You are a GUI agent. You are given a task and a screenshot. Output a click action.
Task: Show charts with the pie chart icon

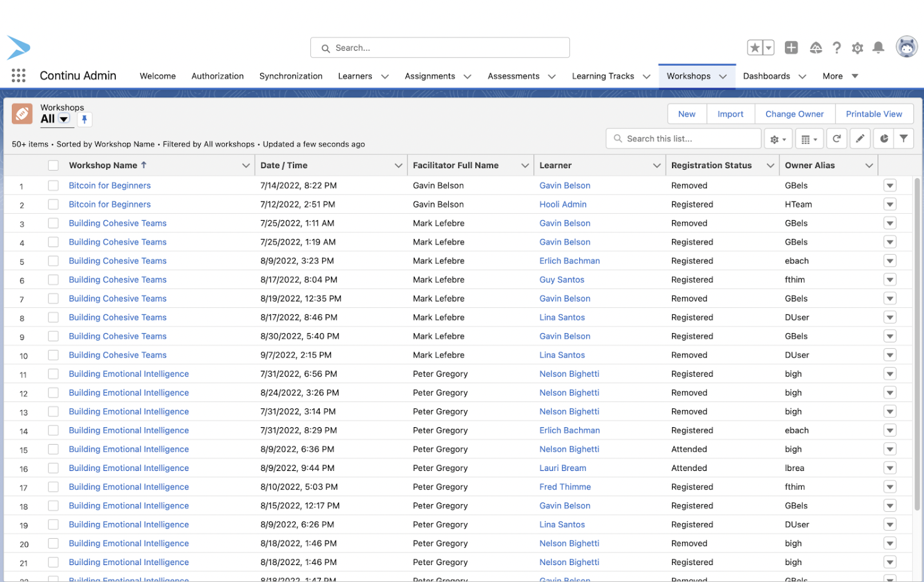(883, 138)
